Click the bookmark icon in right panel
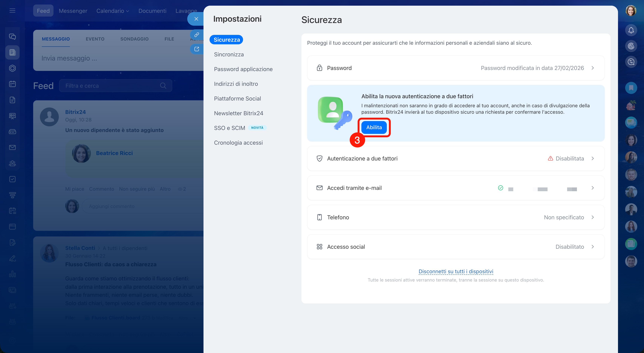This screenshot has width=644, height=353. pyautogui.click(x=631, y=88)
